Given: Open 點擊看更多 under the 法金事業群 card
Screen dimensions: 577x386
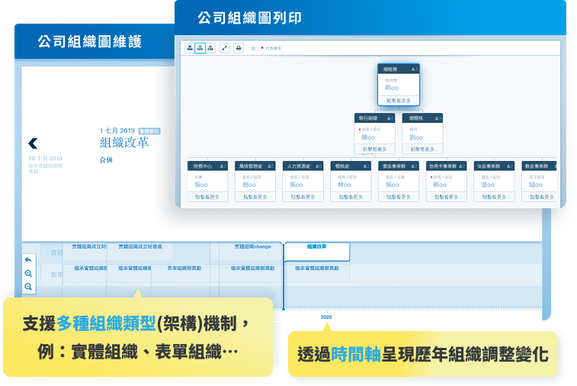Looking at the screenshot, I should (x=494, y=197).
